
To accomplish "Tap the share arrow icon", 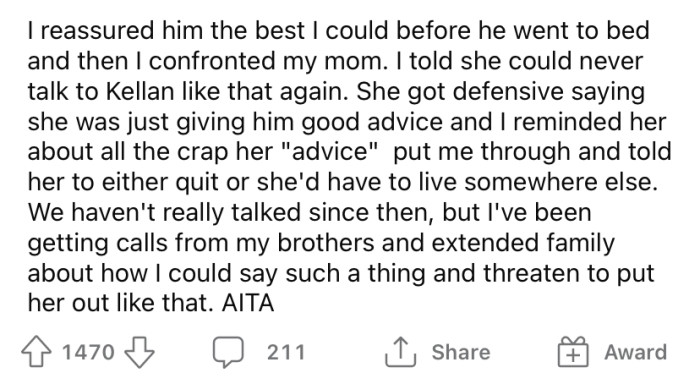I will (x=400, y=351).
